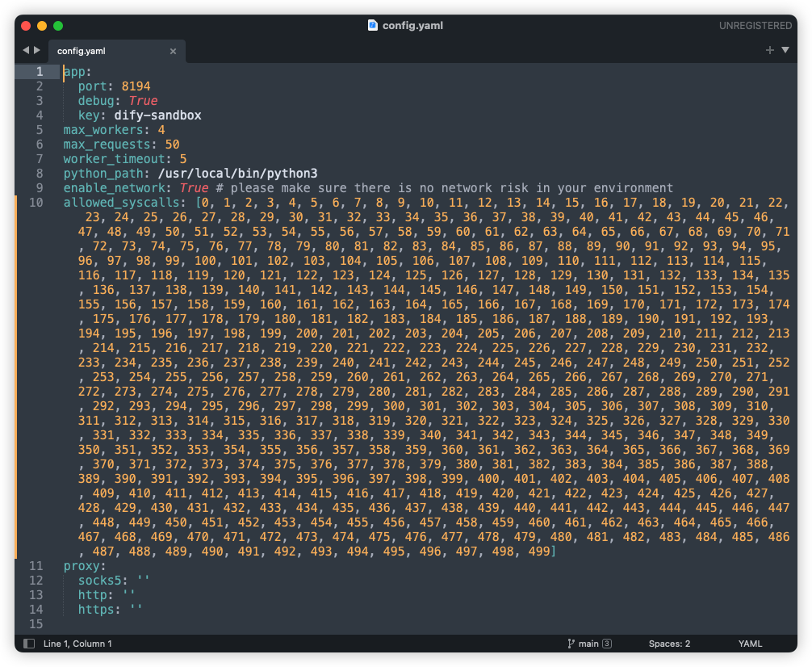The width and height of the screenshot is (812, 667).
Task: Close the config.yaml tab
Action: [173, 51]
